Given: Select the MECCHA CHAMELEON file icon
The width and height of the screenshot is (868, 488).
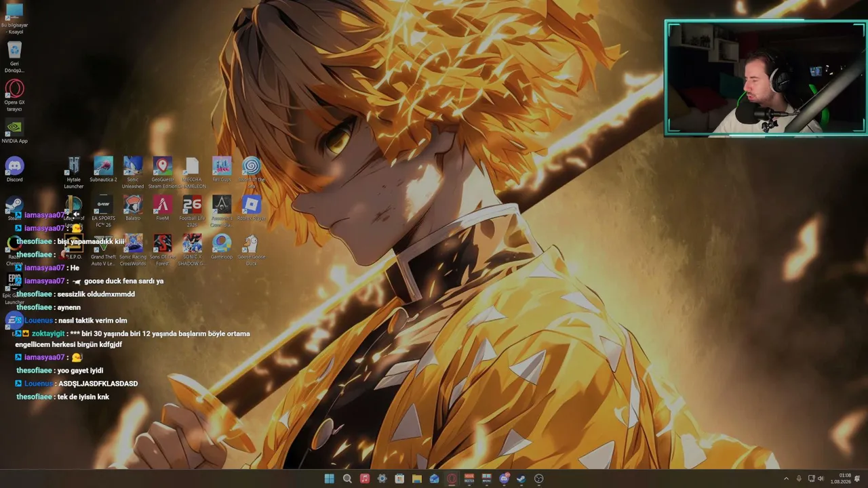Looking at the screenshot, I should click(x=192, y=173).
